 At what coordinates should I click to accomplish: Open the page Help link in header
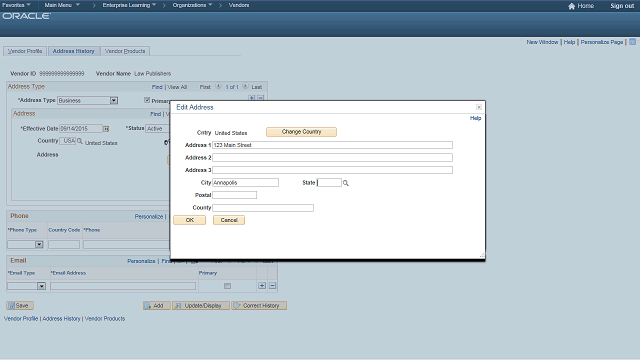click(x=569, y=42)
